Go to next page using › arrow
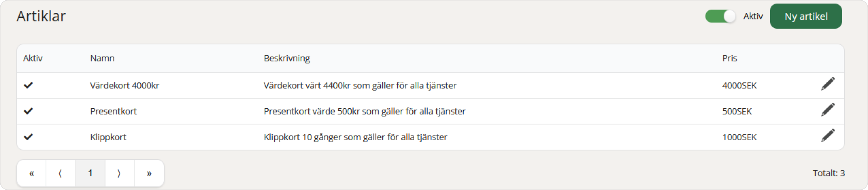Viewport: 868px width, 190px height. (x=120, y=173)
